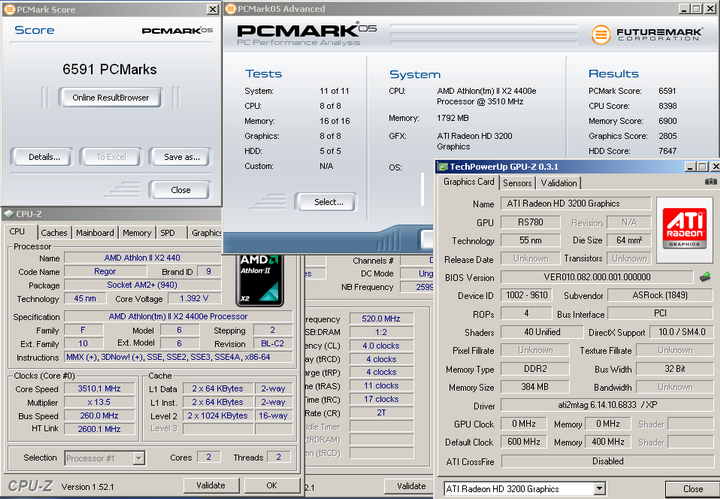This screenshot has width=720, height=499.
Task: Click the ATI CrossFire Disabled field
Action: (607, 461)
